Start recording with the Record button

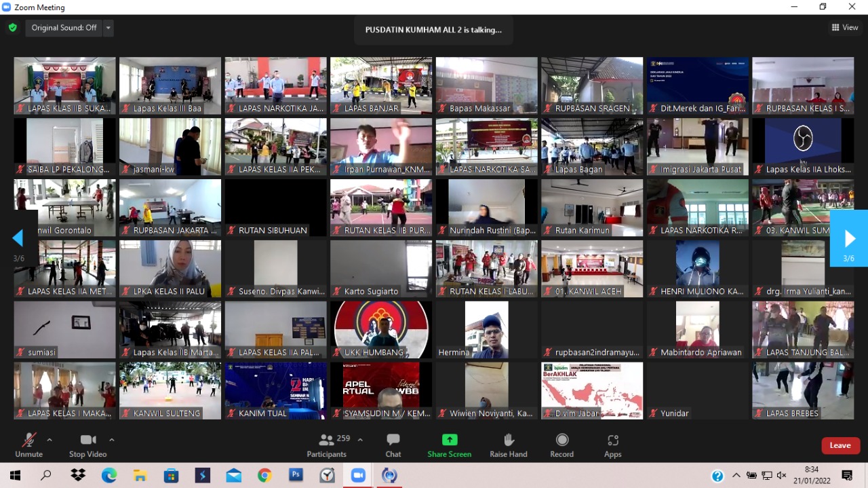coord(561,445)
